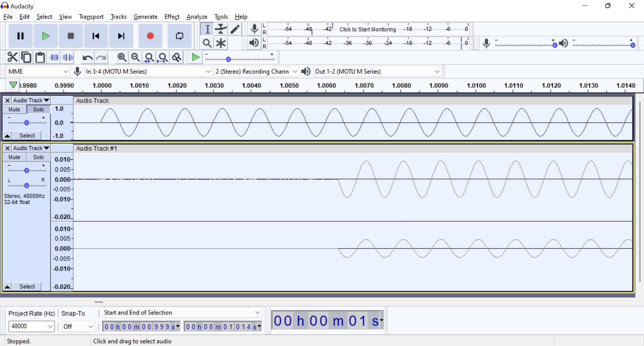
Task: Toggle Solo on Audio Track #1
Action: click(x=39, y=157)
